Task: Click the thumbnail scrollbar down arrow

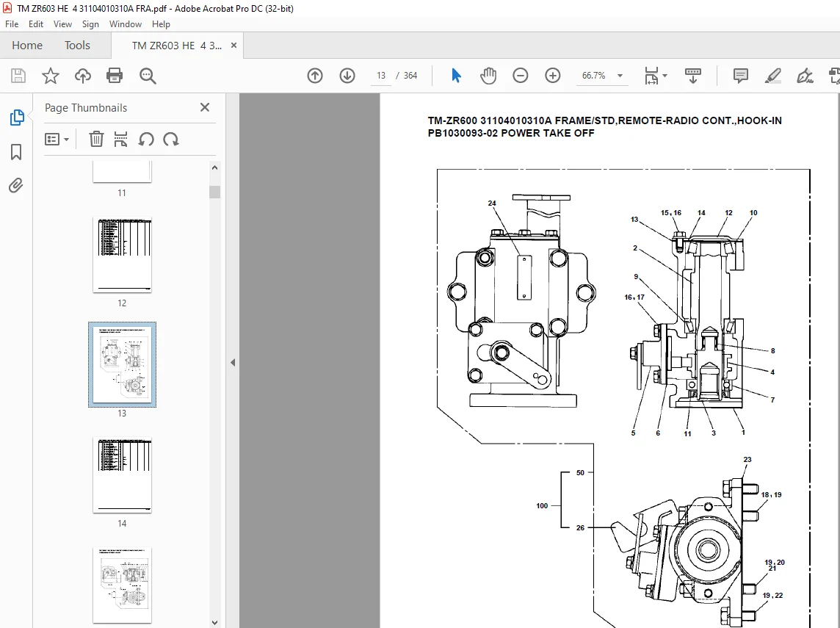Action: (215, 623)
